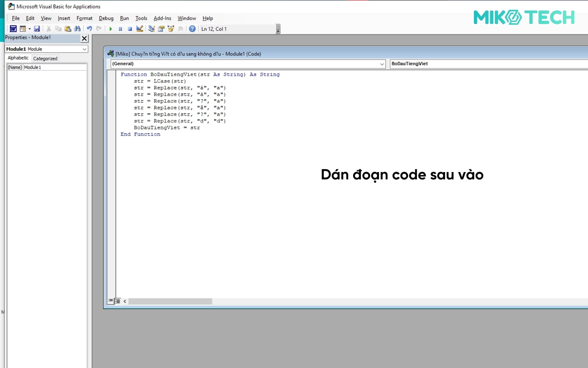Open Visual Basic Help question icon
This screenshot has width=588, height=368.
(192, 29)
